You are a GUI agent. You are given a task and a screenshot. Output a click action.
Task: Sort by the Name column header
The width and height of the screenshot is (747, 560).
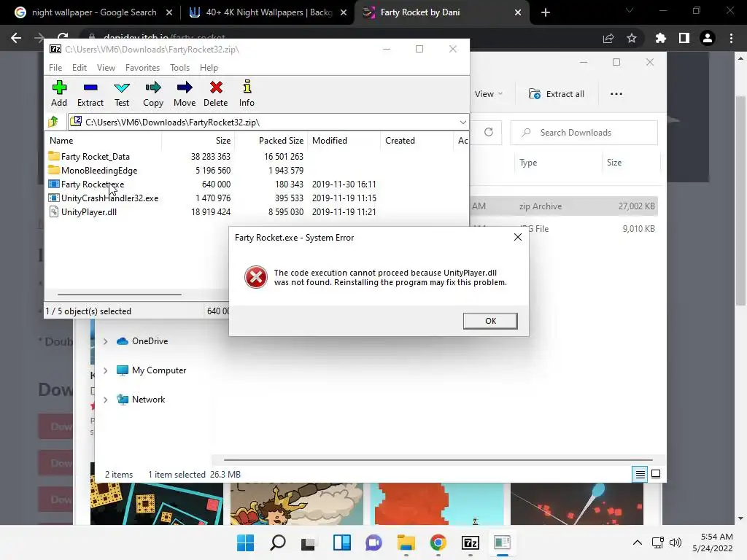[x=61, y=141]
